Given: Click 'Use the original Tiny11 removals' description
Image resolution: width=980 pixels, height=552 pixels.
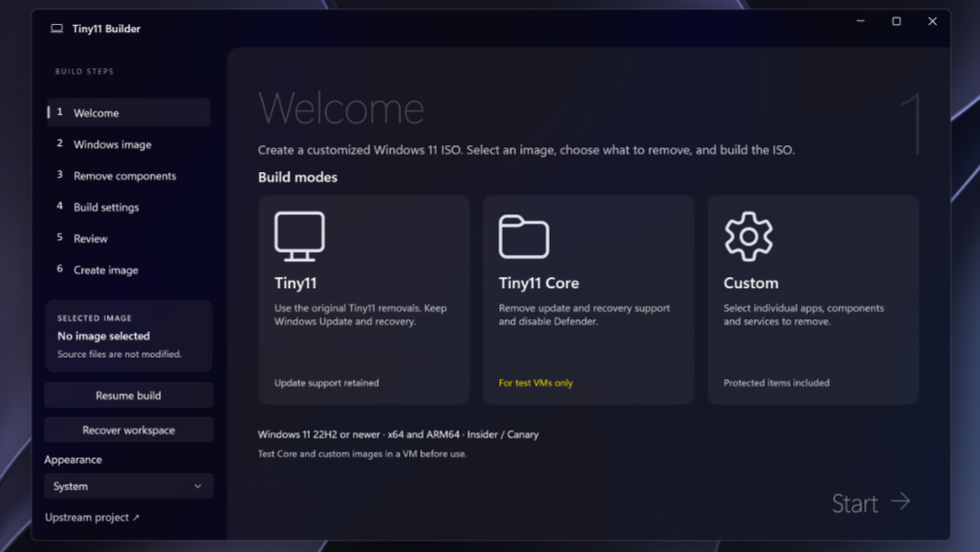Looking at the screenshot, I should pos(360,315).
